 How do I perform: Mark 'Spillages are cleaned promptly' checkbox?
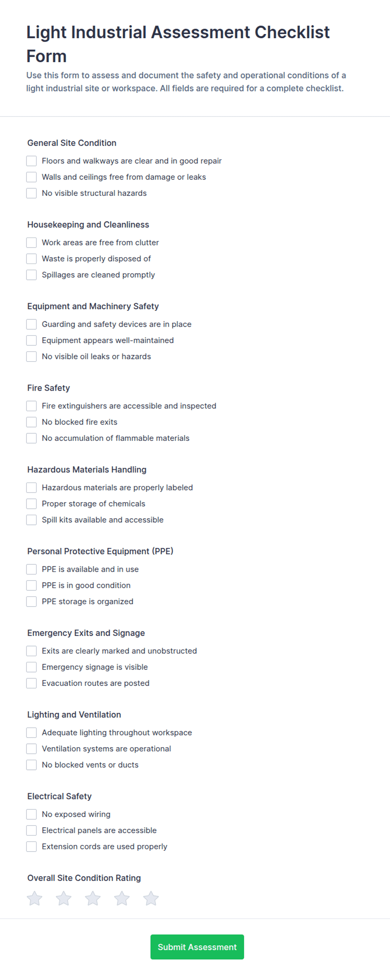coord(31,275)
